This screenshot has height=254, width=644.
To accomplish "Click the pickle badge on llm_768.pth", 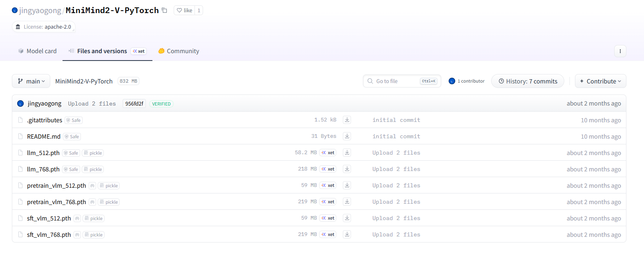I will coord(93,169).
